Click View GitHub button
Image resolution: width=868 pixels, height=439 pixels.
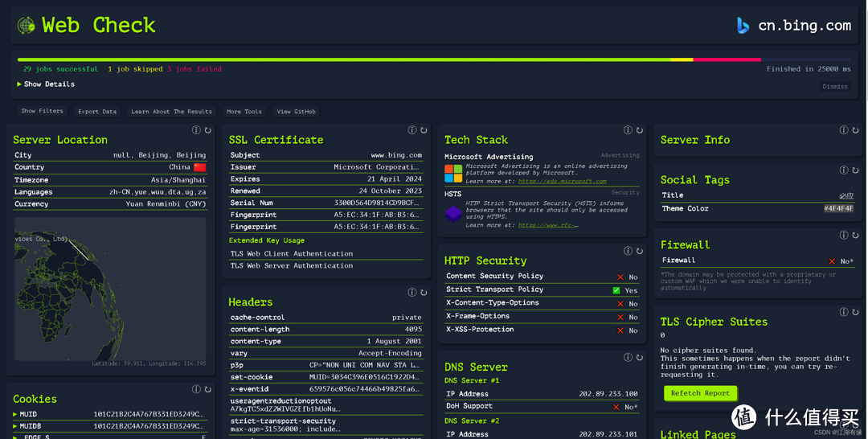296,111
